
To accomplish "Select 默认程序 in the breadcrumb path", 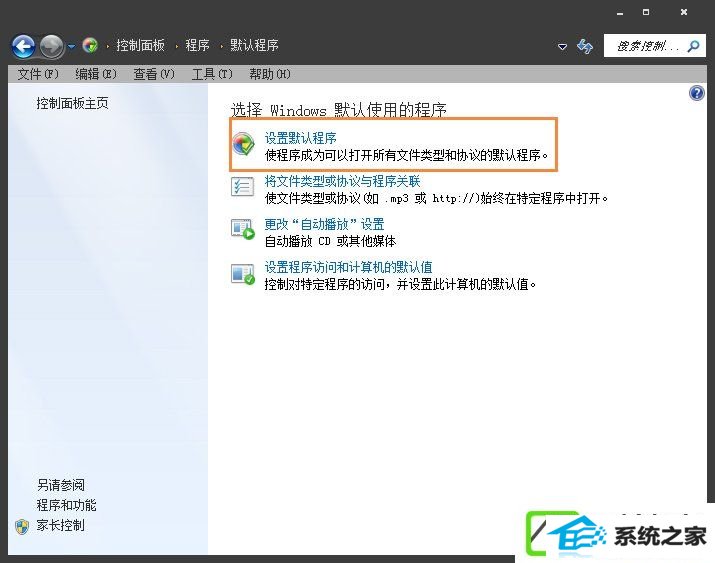I will coord(254,45).
